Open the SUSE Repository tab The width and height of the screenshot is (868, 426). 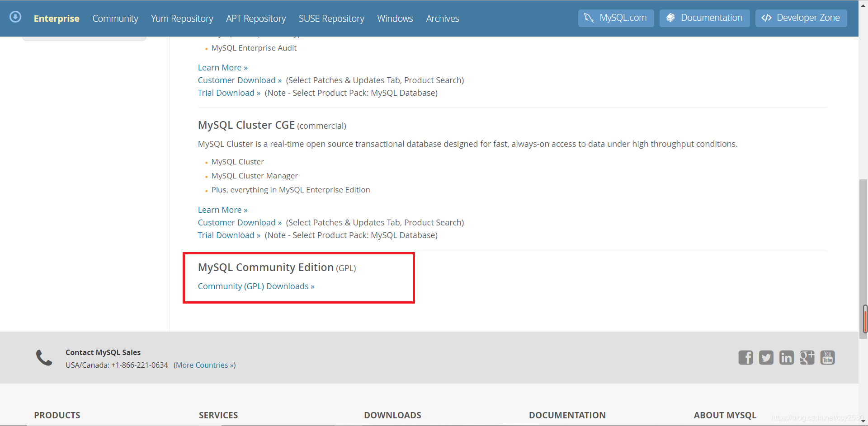331,19
